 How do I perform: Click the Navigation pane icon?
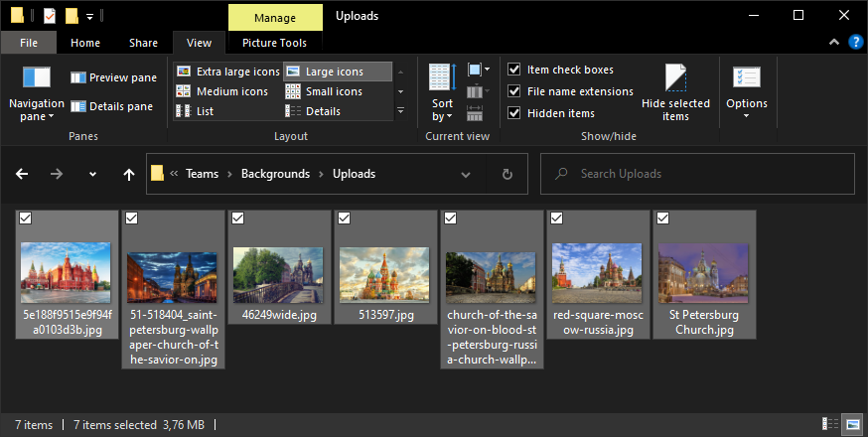(37, 78)
